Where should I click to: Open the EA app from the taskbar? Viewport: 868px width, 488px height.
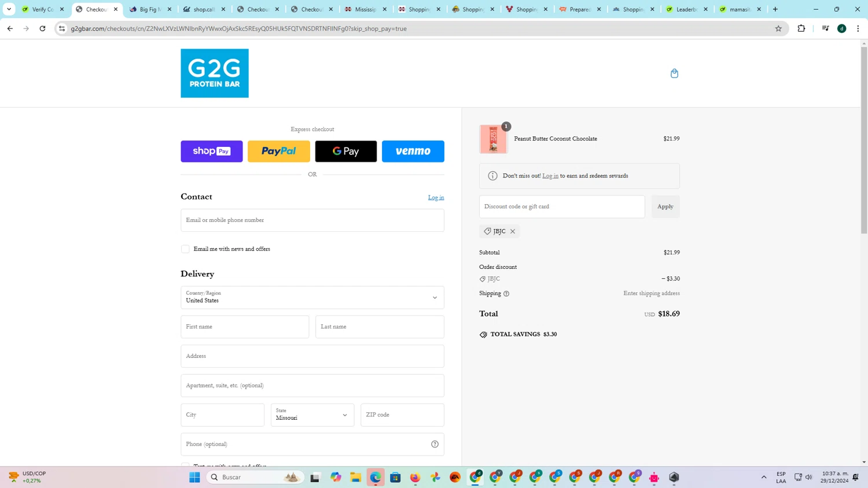coord(455,477)
